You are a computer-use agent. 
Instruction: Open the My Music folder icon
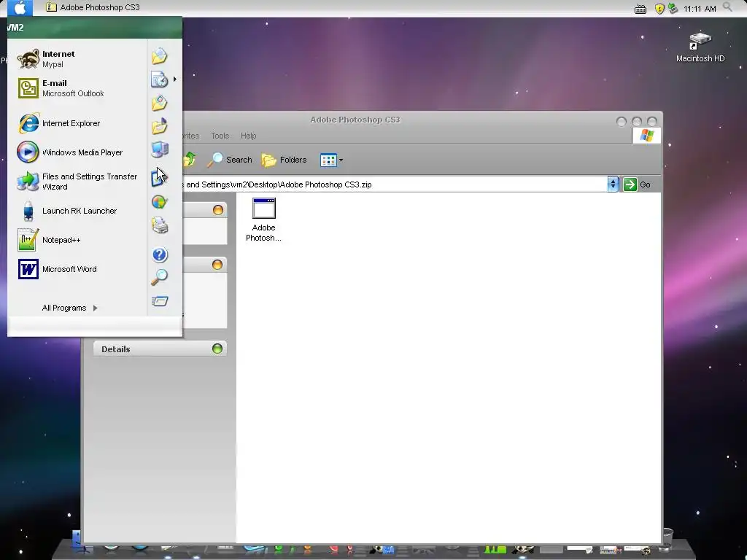coord(160,125)
